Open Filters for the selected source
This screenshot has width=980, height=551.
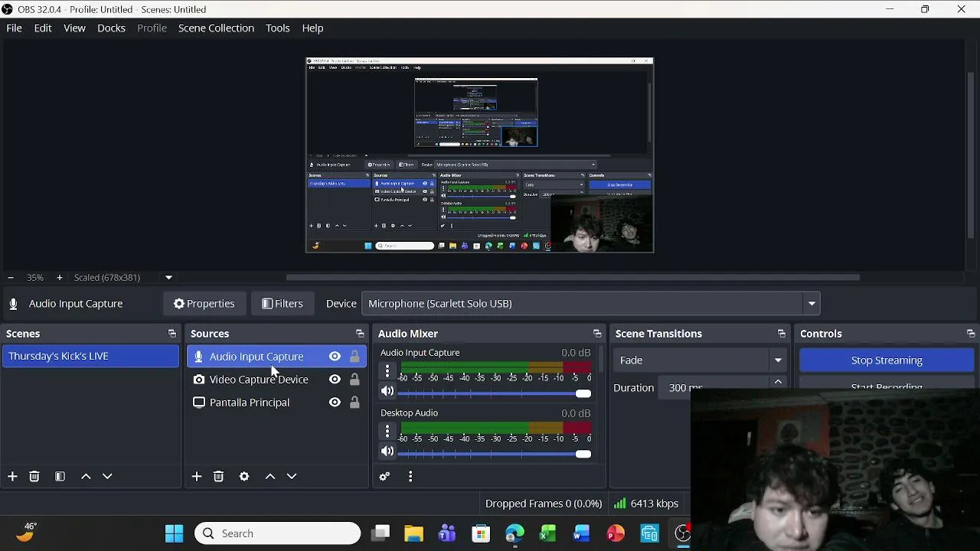coord(283,304)
